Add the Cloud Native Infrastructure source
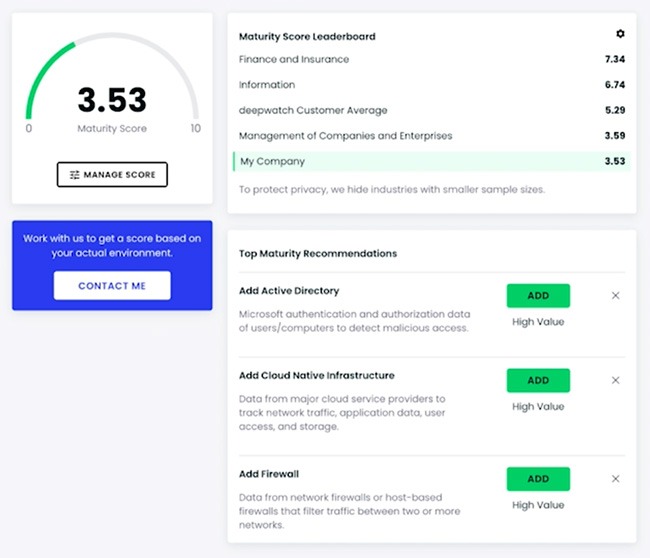The height and width of the screenshot is (558, 650). pos(537,380)
